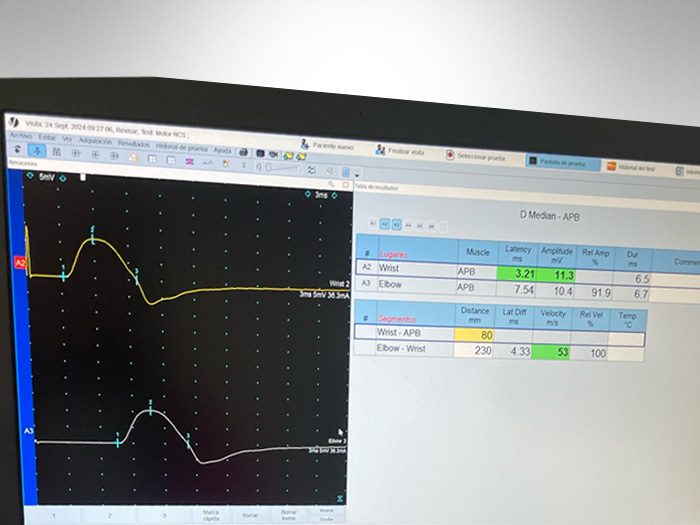Click the Marca rápida button

(x=210, y=515)
